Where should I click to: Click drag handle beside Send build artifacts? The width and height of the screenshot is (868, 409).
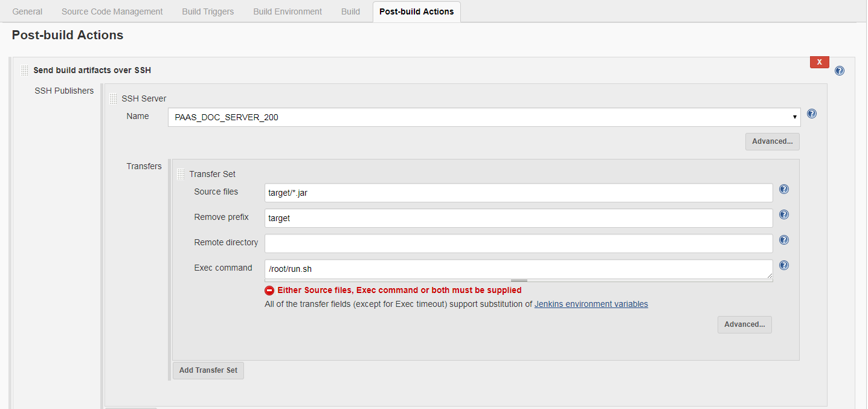[x=25, y=71]
